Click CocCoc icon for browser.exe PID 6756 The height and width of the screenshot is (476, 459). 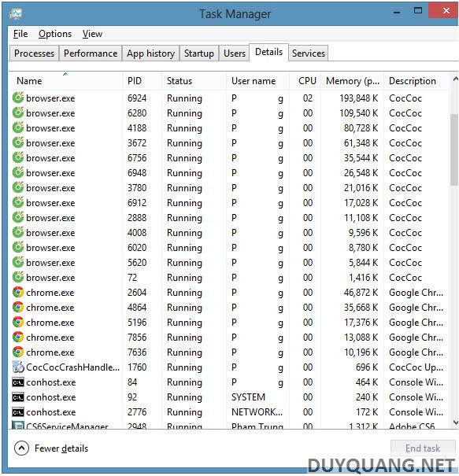click(18, 157)
